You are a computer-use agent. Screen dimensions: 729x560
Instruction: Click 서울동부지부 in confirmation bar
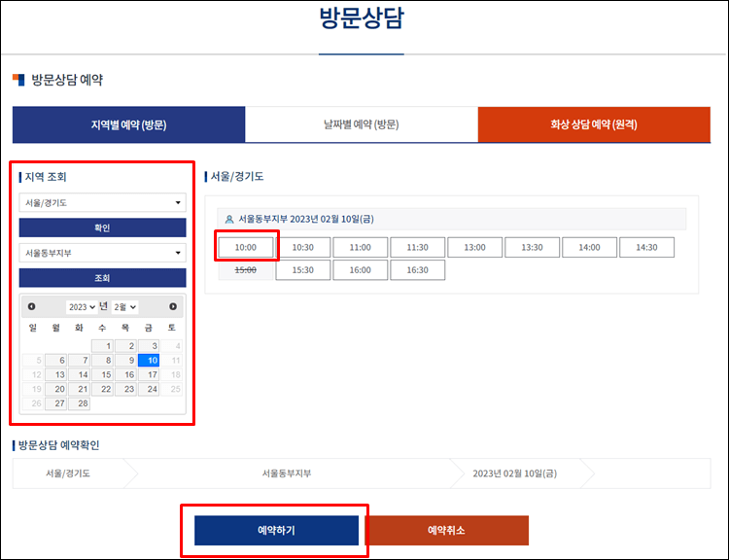(287, 473)
